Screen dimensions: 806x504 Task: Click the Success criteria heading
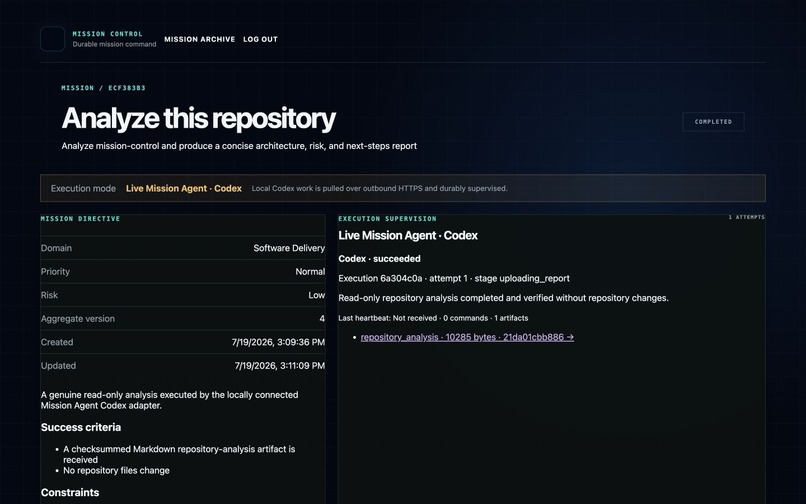[81, 427]
